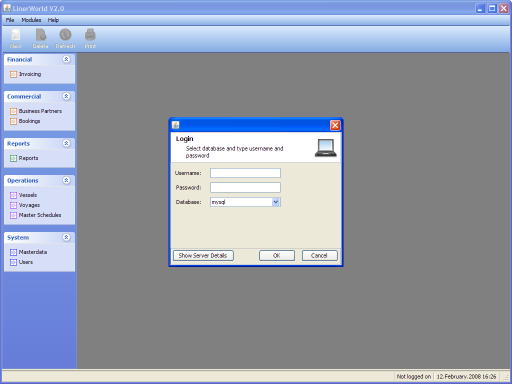Viewport: 512px width, 384px height.
Task: Collapse the Reports panel
Action: pos(66,143)
